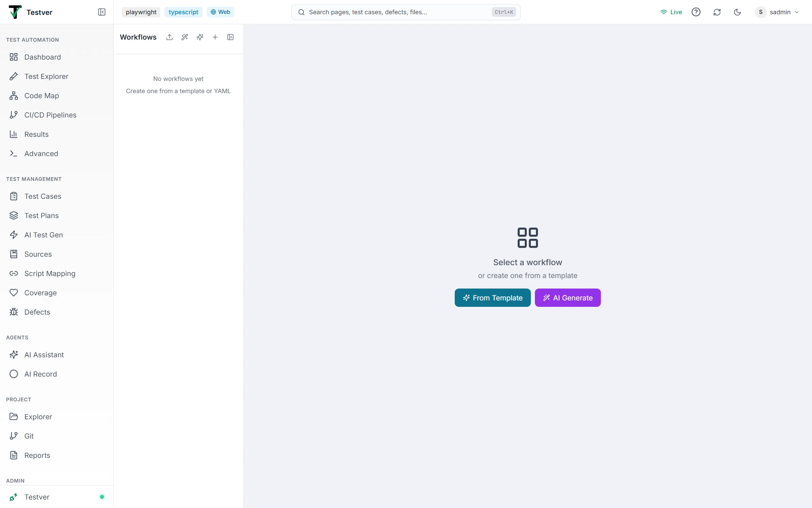
Task: Open the Dashboard page
Action: point(57,57)
